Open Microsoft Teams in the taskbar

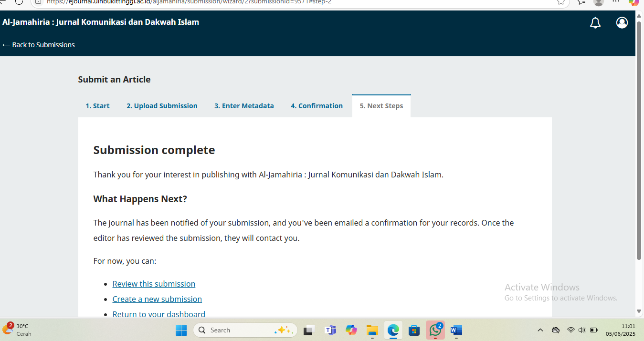pyautogui.click(x=330, y=330)
